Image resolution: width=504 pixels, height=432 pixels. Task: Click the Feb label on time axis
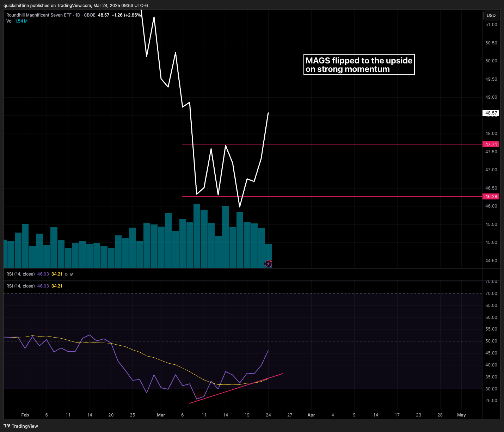coord(25,415)
